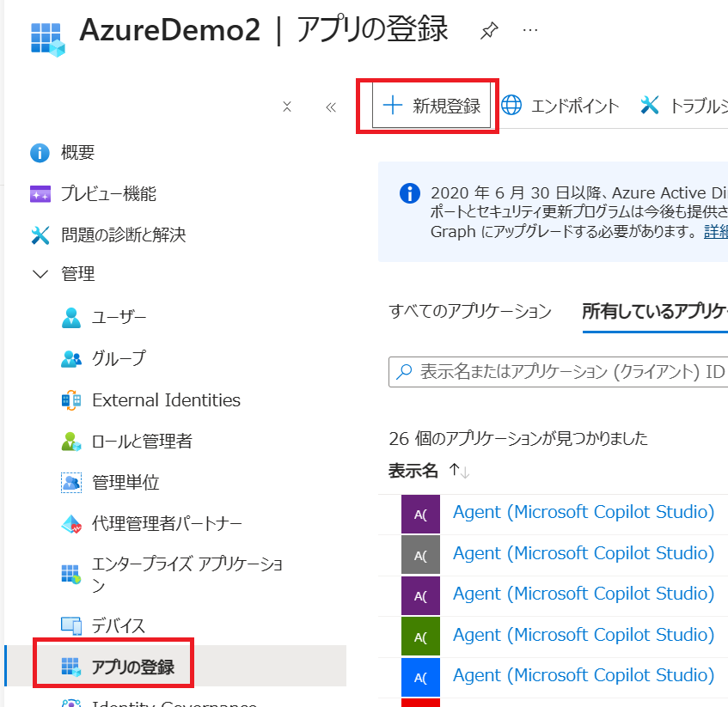This screenshot has width=728, height=707.
Task: Click the globe icon for エンドポイント
Action: 511,105
